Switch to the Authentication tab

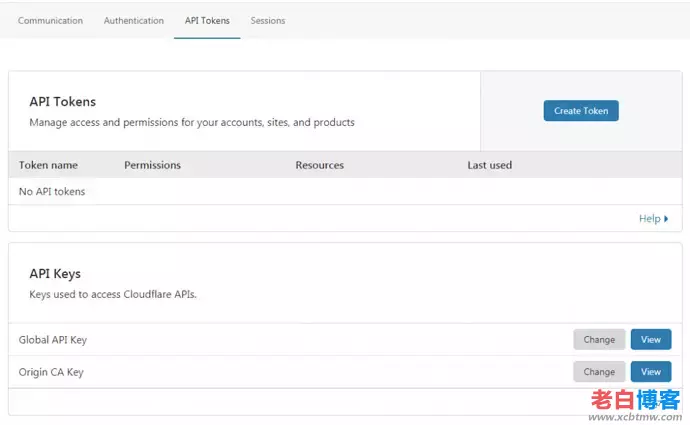134,21
